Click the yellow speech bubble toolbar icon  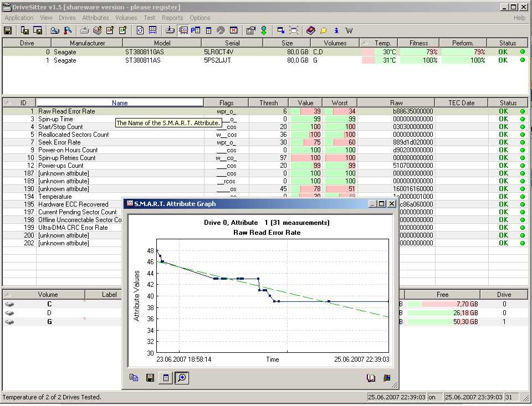tap(323, 30)
